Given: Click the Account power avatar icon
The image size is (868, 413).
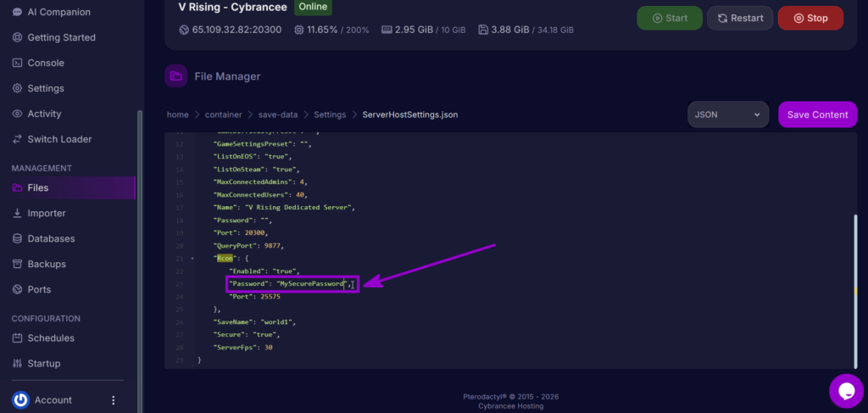Looking at the screenshot, I should pyautogui.click(x=20, y=399).
